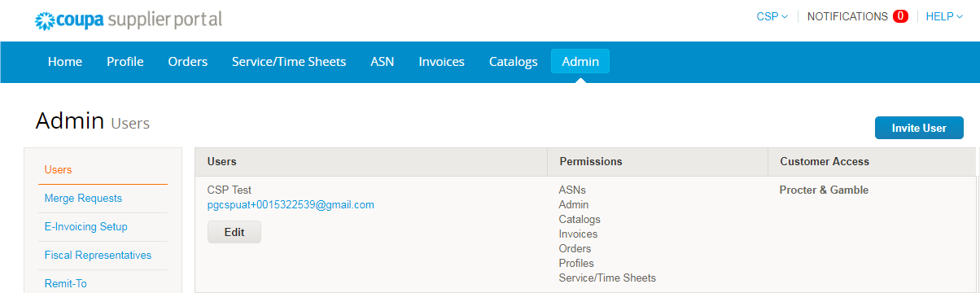Click the red notification count badge

click(900, 16)
